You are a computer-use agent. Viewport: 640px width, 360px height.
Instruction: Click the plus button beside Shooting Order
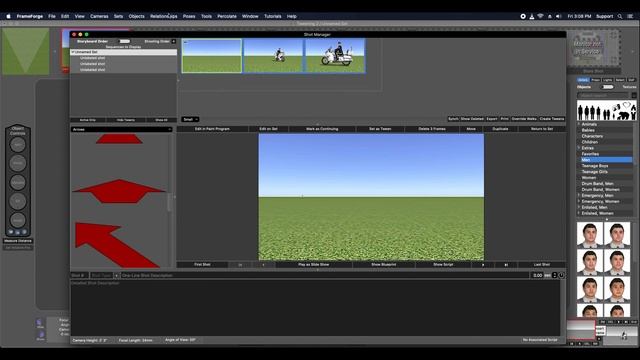pyautogui.click(x=173, y=41)
